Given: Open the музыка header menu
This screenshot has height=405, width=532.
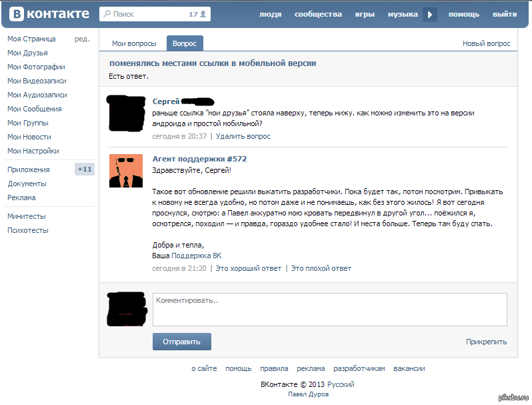Looking at the screenshot, I should [403, 14].
